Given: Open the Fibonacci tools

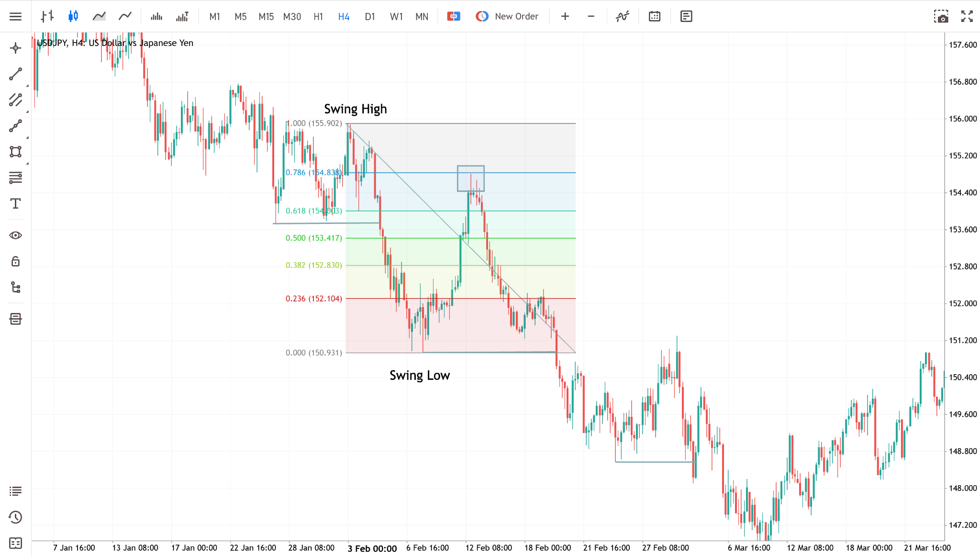Looking at the screenshot, I should 15,178.
